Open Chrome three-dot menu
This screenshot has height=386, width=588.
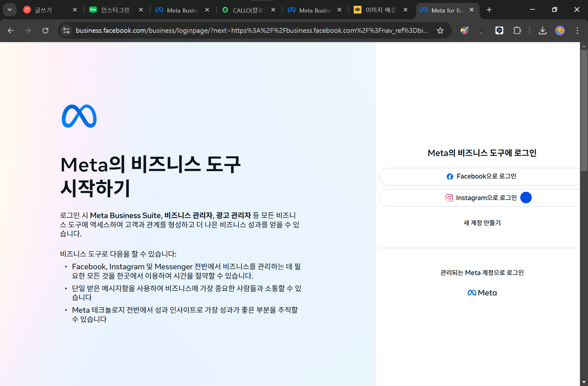click(x=577, y=31)
